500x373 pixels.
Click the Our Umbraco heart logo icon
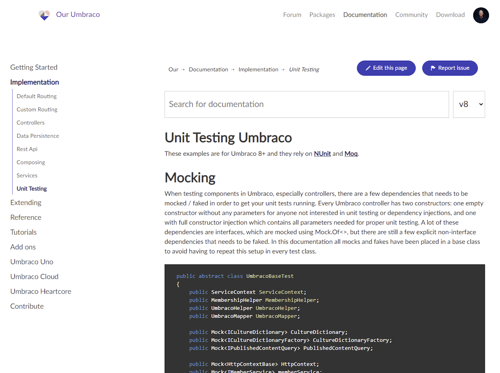point(44,15)
